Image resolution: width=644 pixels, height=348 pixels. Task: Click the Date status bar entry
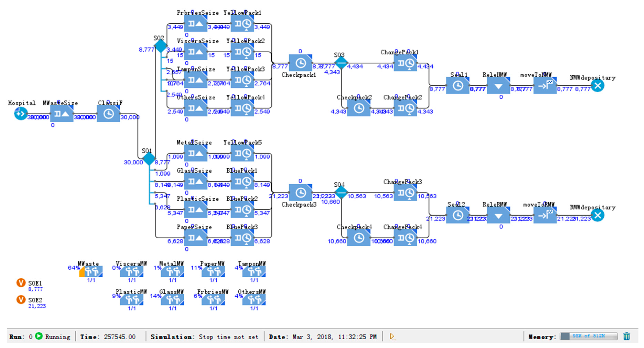coord(323,337)
